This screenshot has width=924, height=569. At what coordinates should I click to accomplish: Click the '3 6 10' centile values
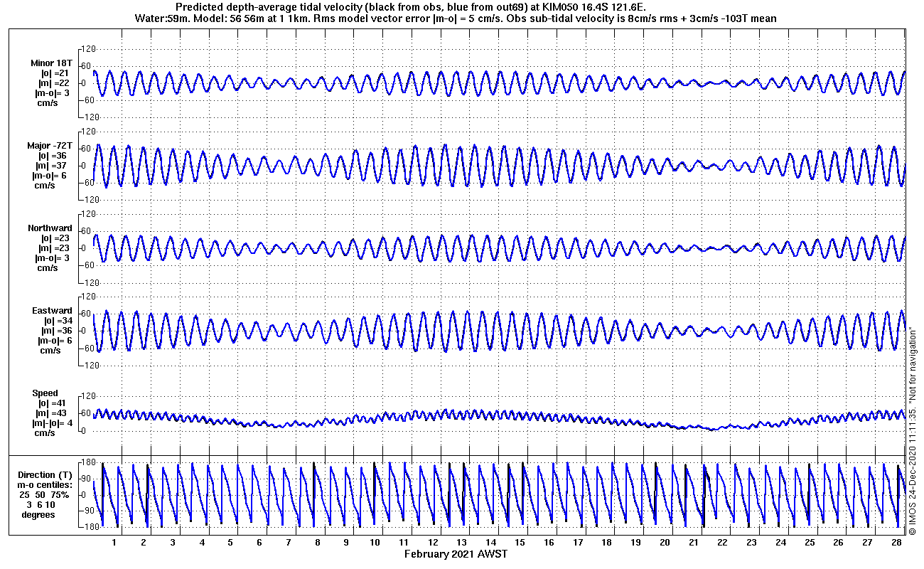click(40, 504)
